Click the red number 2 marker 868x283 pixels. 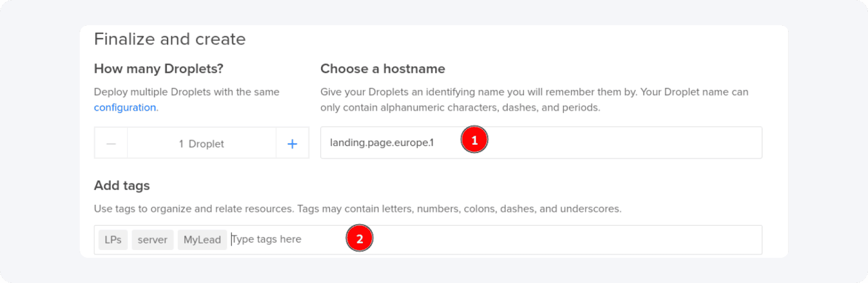[359, 238]
